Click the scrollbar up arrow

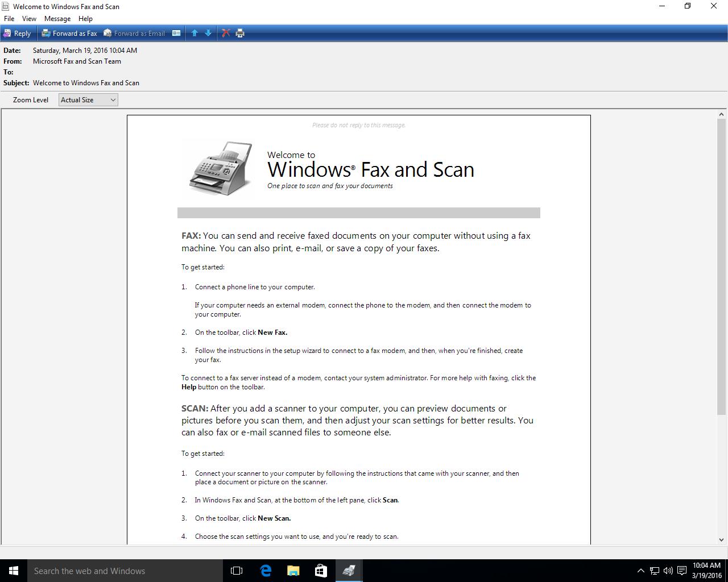721,114
